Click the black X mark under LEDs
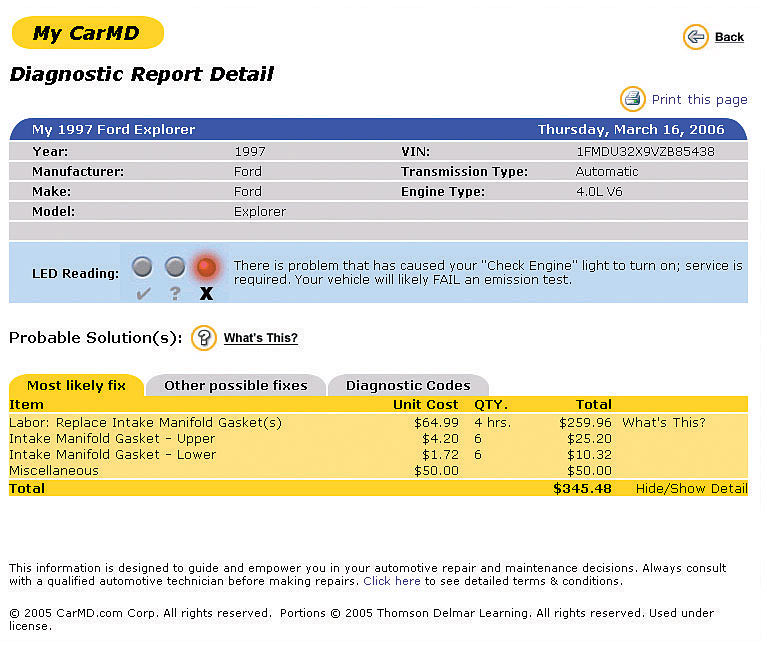The image size is (767, 650). [206, 293]
